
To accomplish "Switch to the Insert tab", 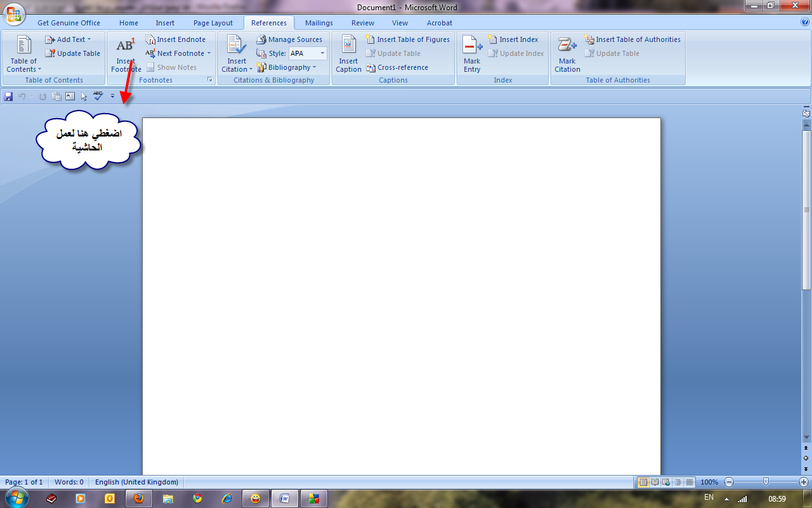I will 166,23.
